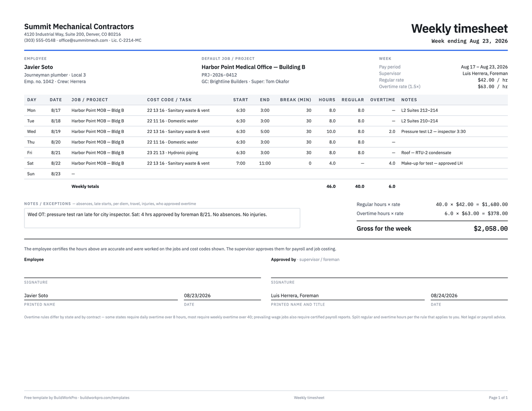The height and width of the screenshot is (411, 532).
Task: Select project number PRJ-2026-0412
Action: (219, 75)
